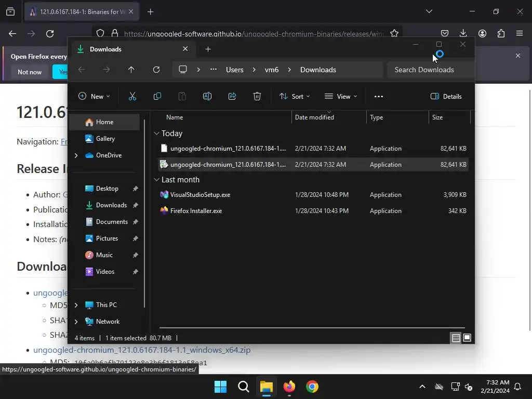The width and height of the screenshot is (532, 399).
Task: Reload the page in Firefox
Action: click(50, 34)
